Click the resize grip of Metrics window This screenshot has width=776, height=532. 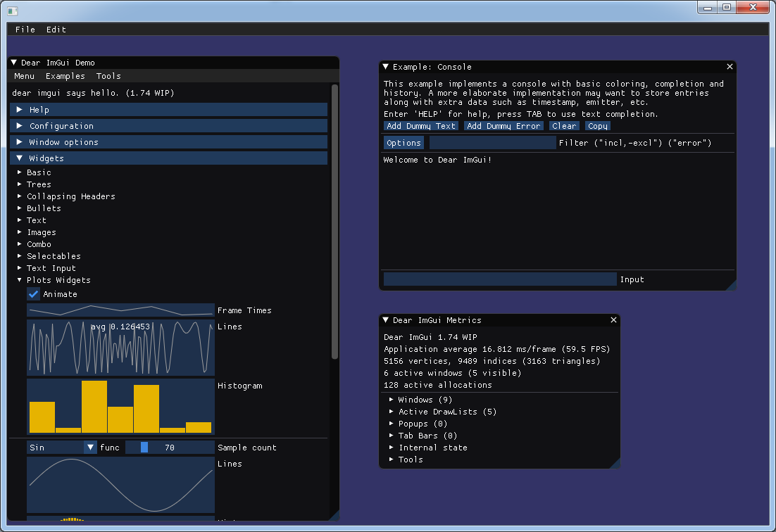(x=615, y=464)
